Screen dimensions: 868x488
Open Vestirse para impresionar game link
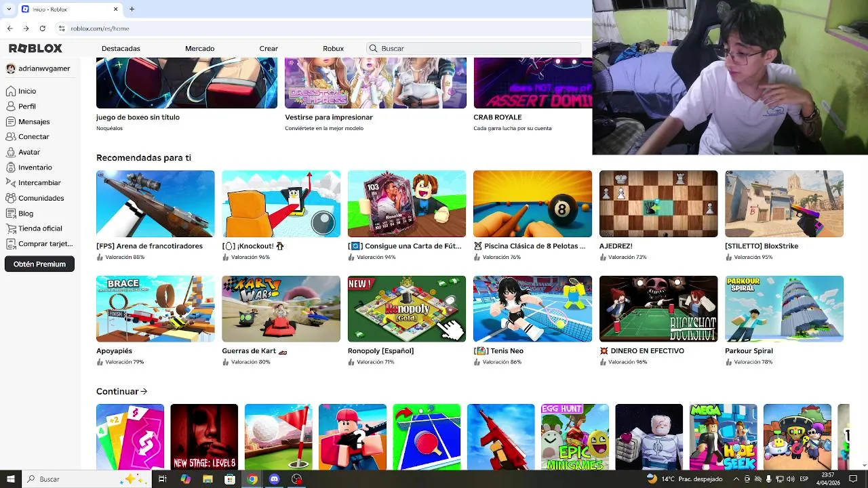[x=329, y=117]
